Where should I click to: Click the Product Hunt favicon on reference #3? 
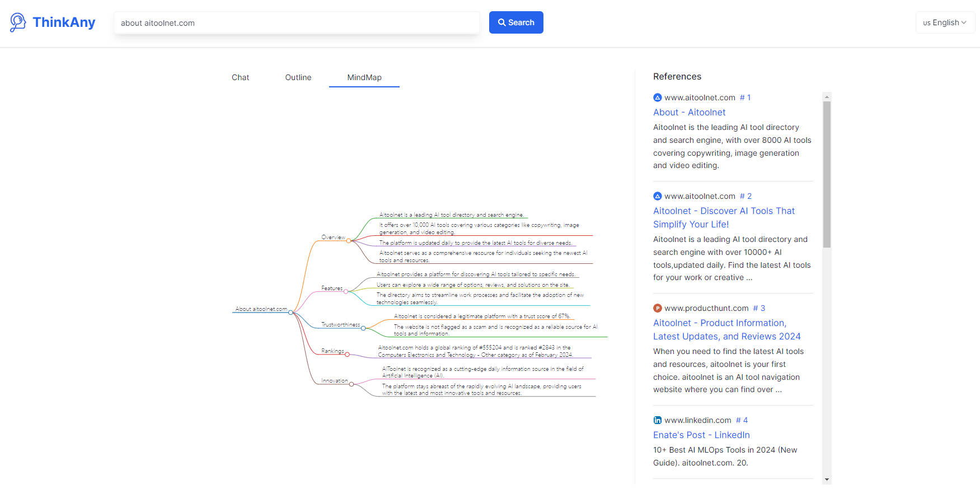(658, 308)
